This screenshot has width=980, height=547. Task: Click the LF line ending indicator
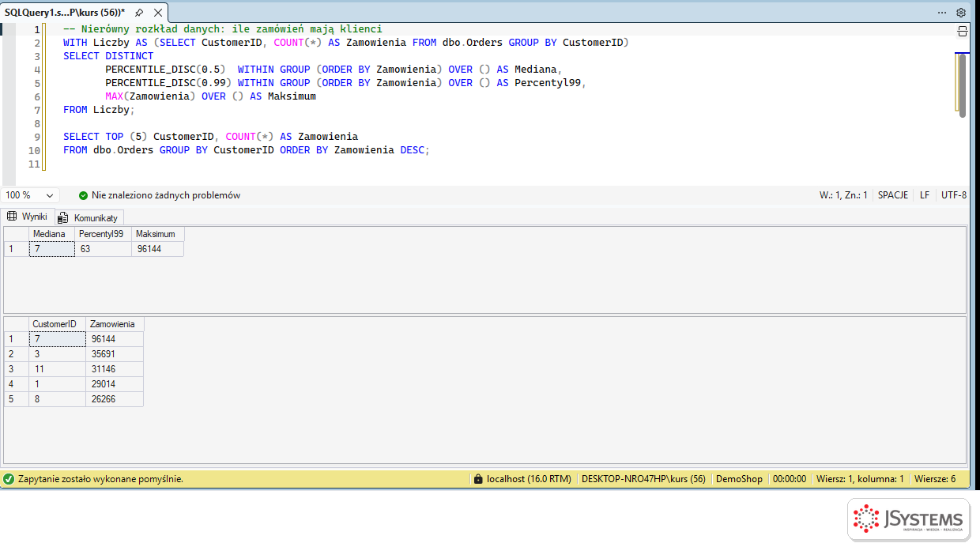925,195
